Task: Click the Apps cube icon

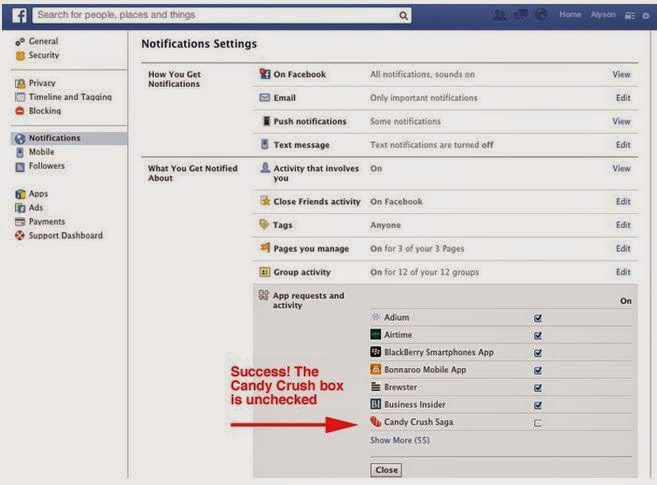Action: [20, 194]
